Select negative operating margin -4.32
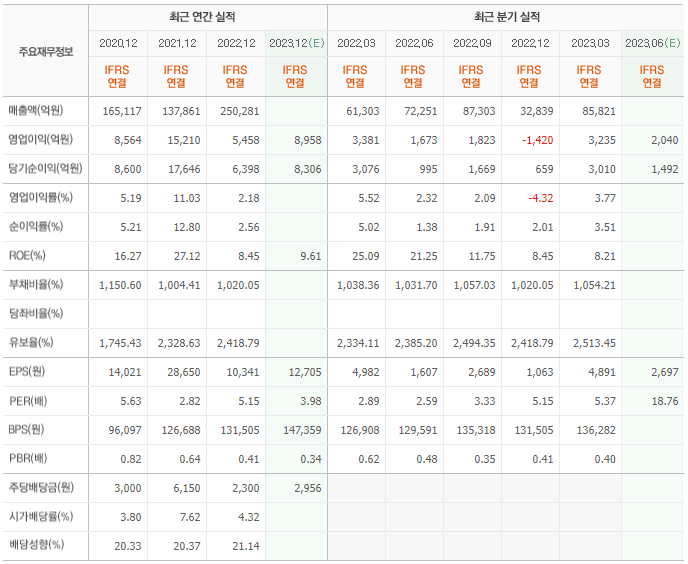The width and height of the screenshot is (688, 564). click(541, 198)
